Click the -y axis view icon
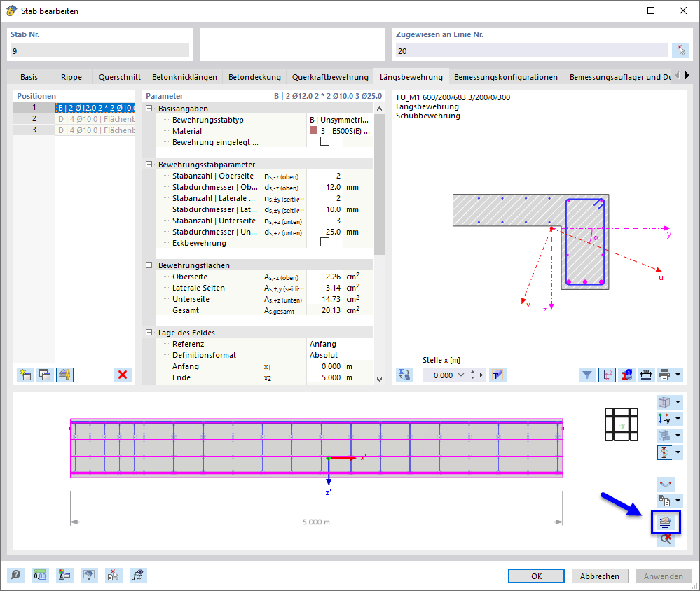700x591 pixels. 664,419
